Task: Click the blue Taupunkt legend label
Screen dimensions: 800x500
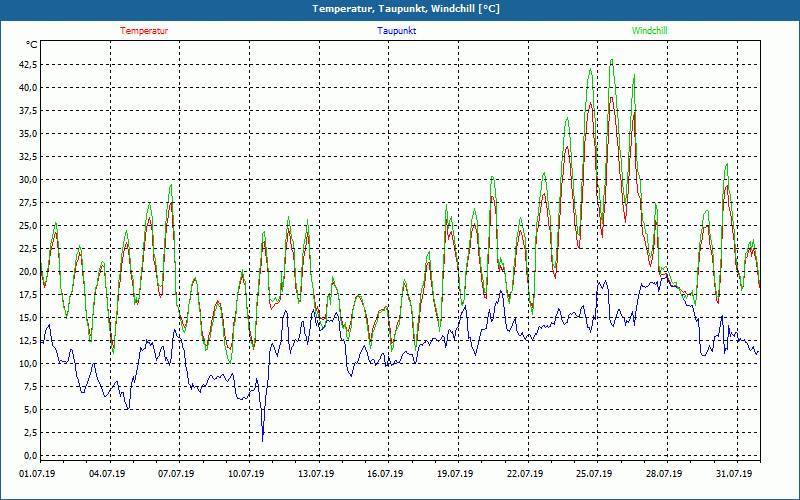Action: tap(396, 31)
